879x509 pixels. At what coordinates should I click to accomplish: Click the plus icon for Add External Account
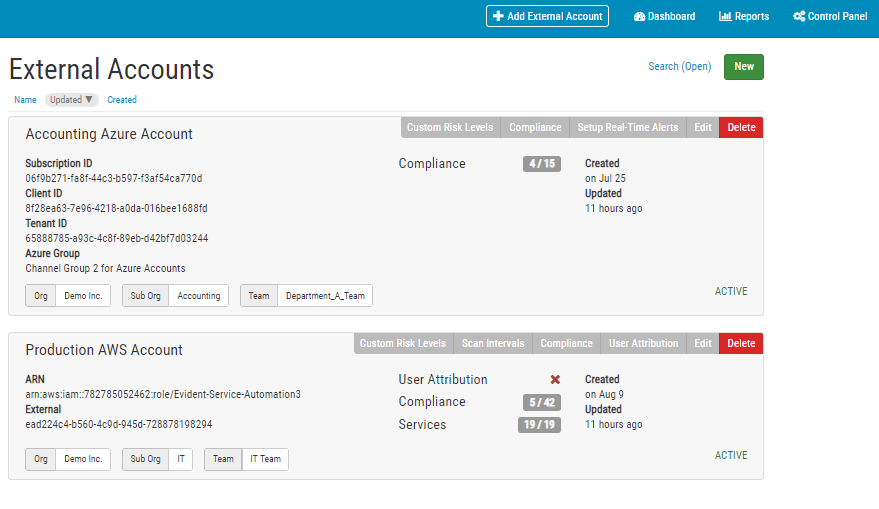(498, 16)
